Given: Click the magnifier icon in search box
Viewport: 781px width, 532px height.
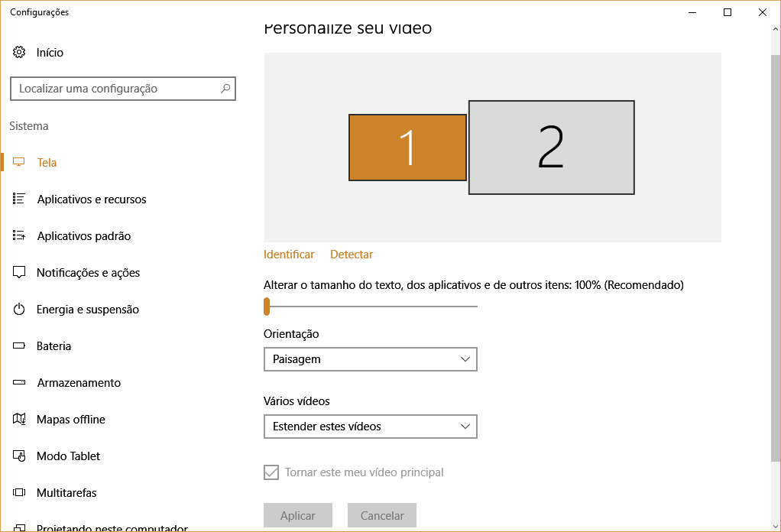Looking at the screenshot, I should pyautogui.click(x=225, y=88).
